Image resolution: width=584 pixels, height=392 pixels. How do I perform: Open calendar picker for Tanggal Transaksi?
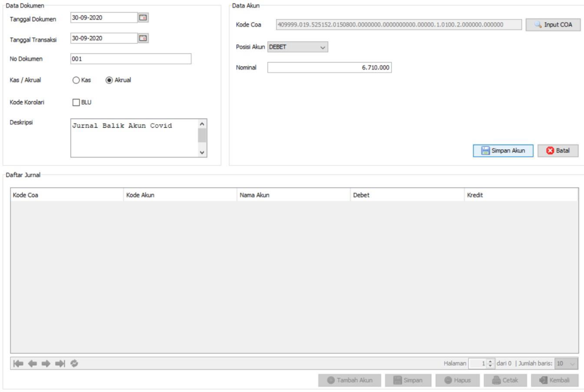coord(143,38)
